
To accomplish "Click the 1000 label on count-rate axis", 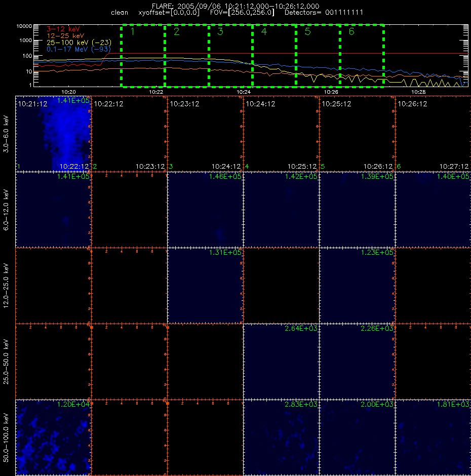I will [25, 41].
